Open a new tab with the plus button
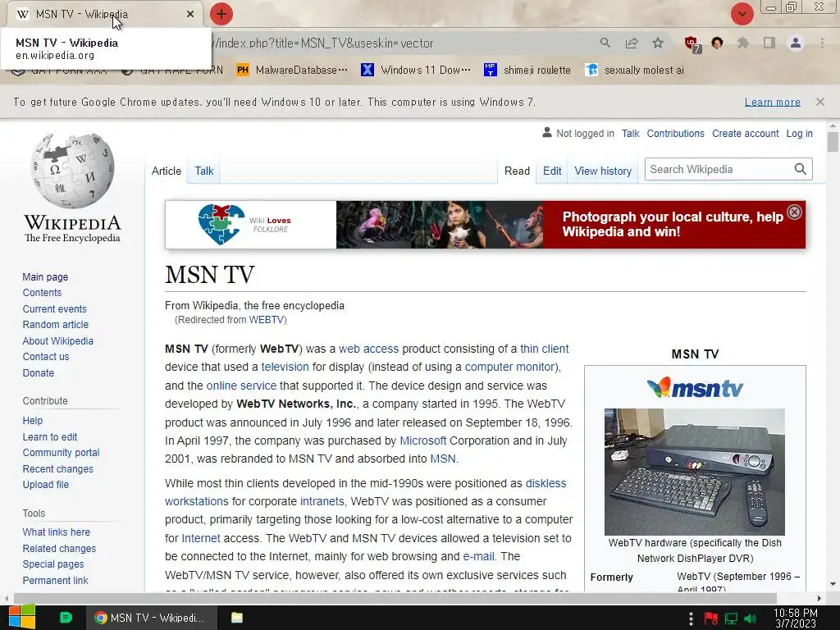840x630 pixels. point(221,14)
